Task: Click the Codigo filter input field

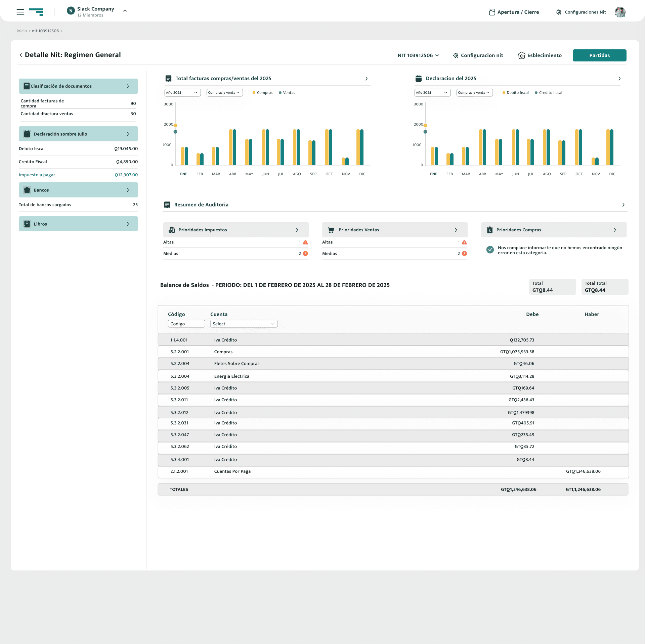Action: point(186,324)
